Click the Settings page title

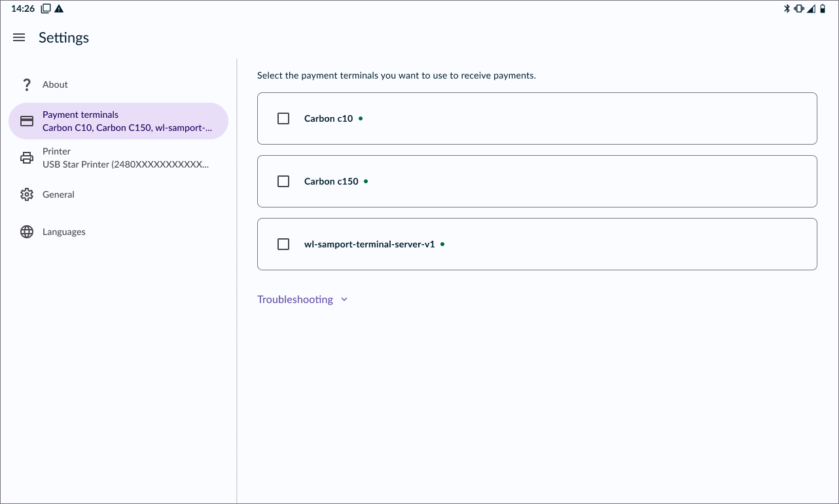63,38
